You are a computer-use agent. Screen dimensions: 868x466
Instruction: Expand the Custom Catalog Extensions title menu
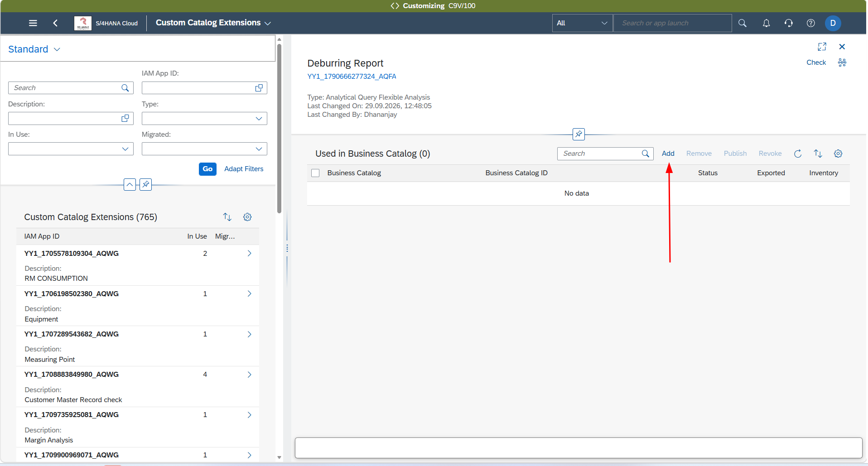pos(268,23)
